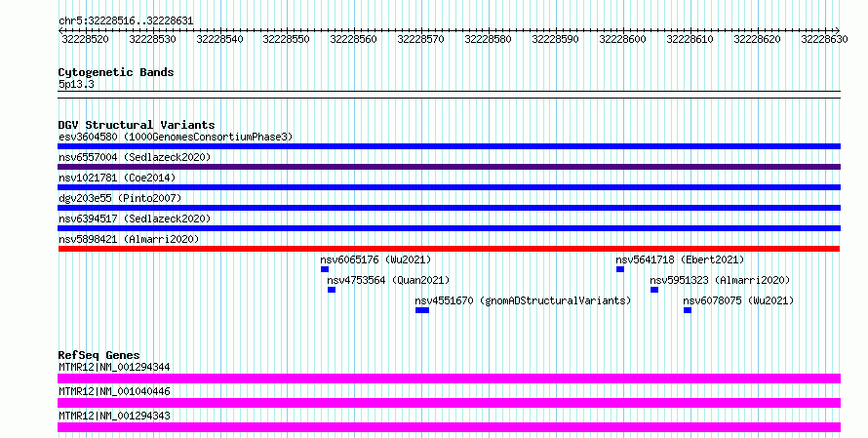Image resolution: width=868 pixels, height=438 pixels.
Task: Click the small nsv4753564 variant marker
Action: pos(331,290)
